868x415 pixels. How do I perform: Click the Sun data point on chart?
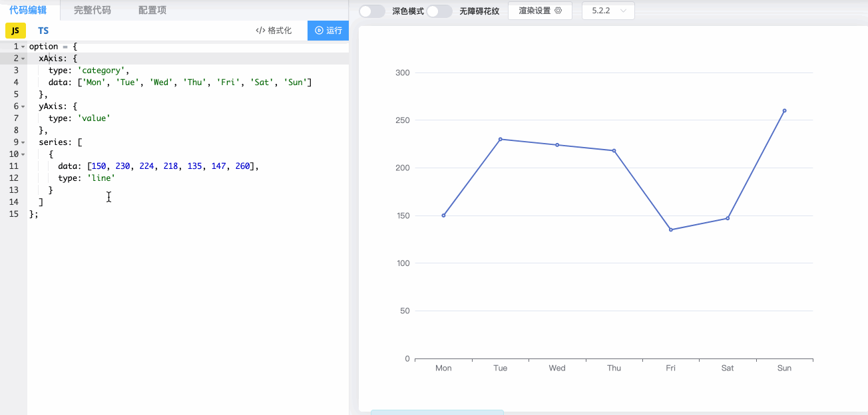coord(784,110)
